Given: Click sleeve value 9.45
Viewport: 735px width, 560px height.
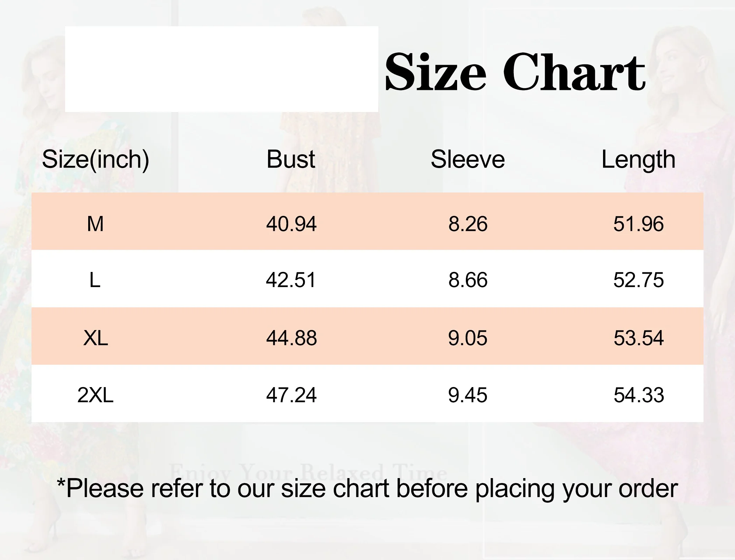Looking at the screenshot, I should coord(468,395).
